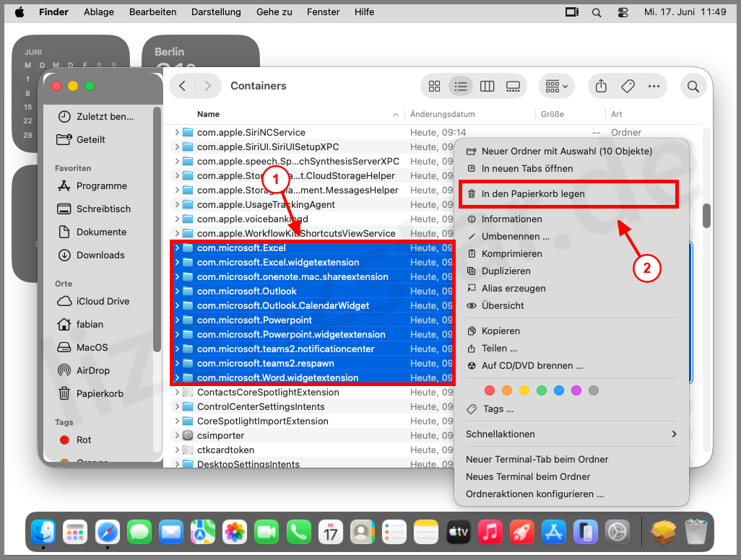Open AirDrop in the sidebar

coord(84,371)
